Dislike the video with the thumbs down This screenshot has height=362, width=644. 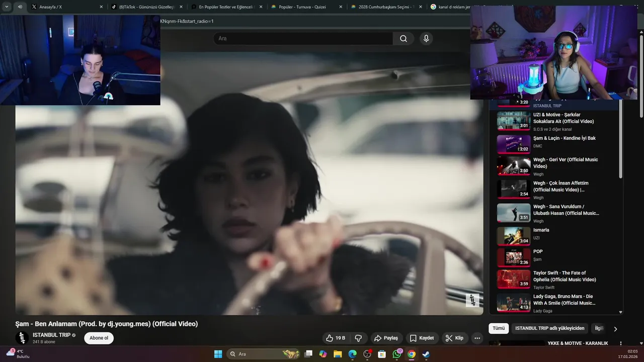[359, 338]
